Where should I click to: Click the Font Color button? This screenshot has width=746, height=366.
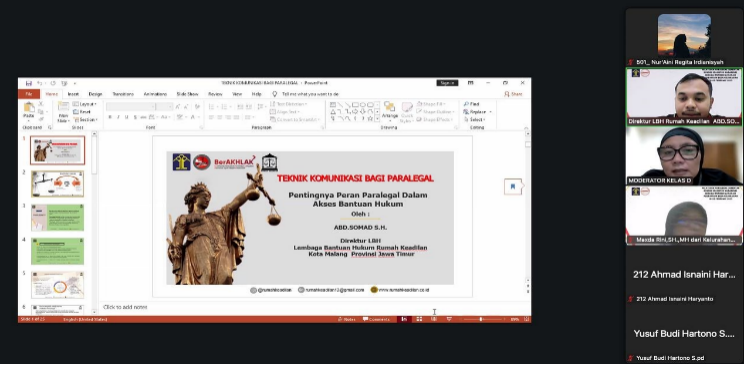click(194, 117)
